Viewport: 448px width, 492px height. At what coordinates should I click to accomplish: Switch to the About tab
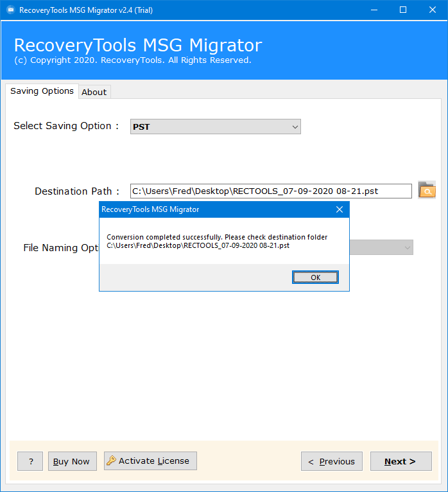click(x=94, y=92)
